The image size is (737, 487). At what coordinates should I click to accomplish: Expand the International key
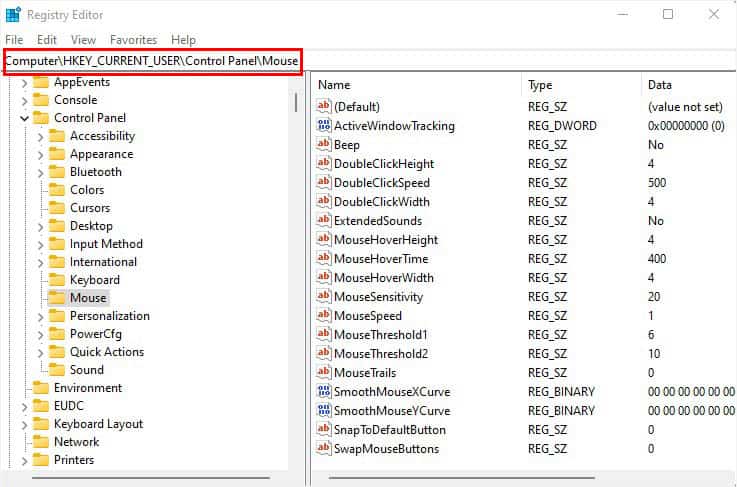click(40, 262)
